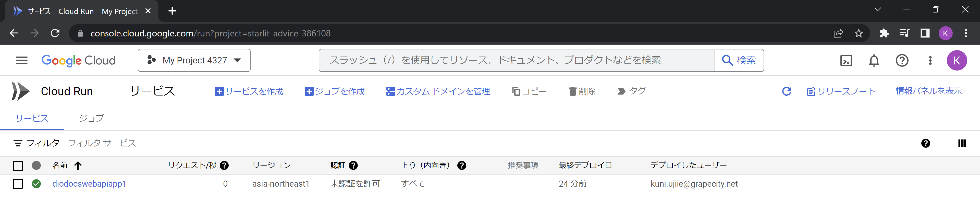Click the share page icon in the address bar

(x=838, y=33)
